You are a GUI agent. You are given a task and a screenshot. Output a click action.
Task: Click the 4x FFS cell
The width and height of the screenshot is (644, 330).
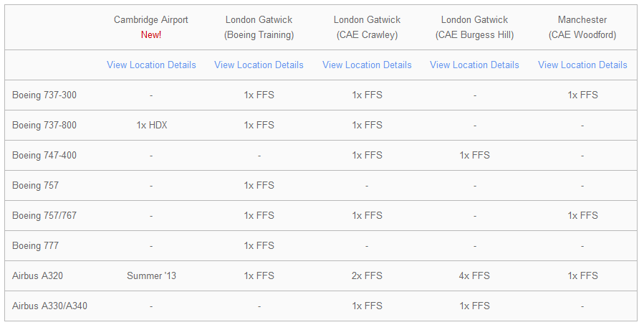pos(474,275)
